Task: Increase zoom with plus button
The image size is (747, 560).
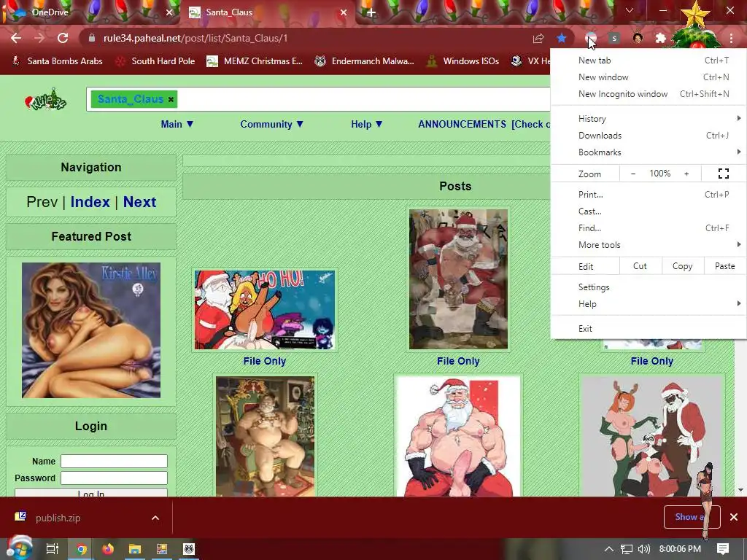Action: pyautogui.click(x=686, y=174)
